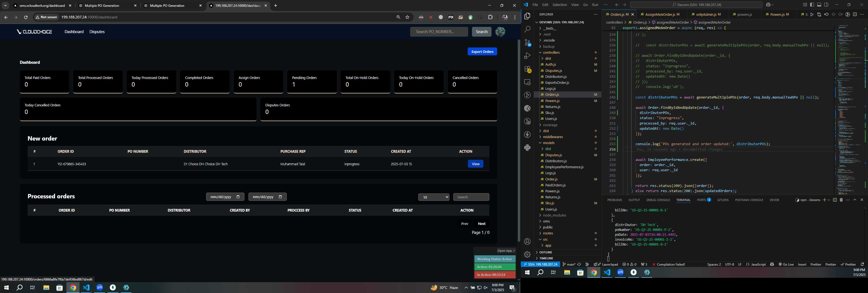This screenshot has height=293, width=868.
Task: Open Python icon in VS Code activity bar
Action: click(527, 147)
